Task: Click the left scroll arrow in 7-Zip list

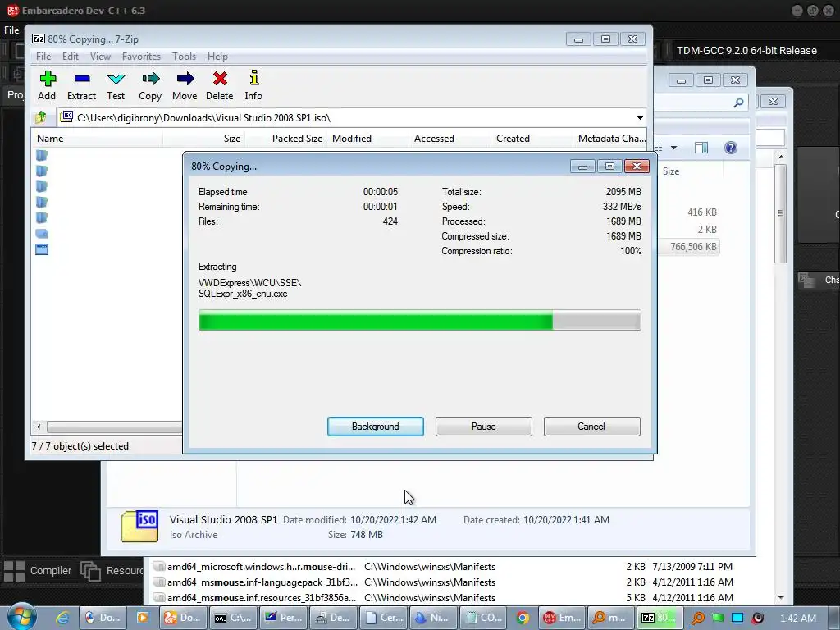Action: 38,427
